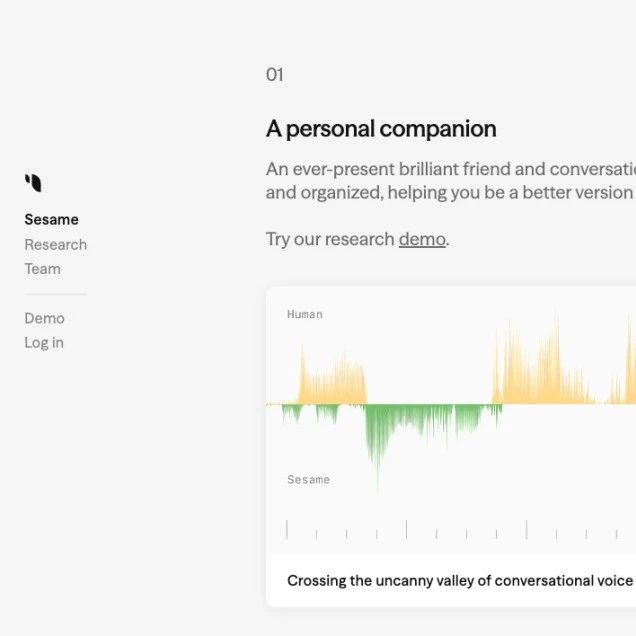Click the middle tall tick on timeline
This screenshot has height=636, width=636.
pyautogui.click(x=406, y=530)
